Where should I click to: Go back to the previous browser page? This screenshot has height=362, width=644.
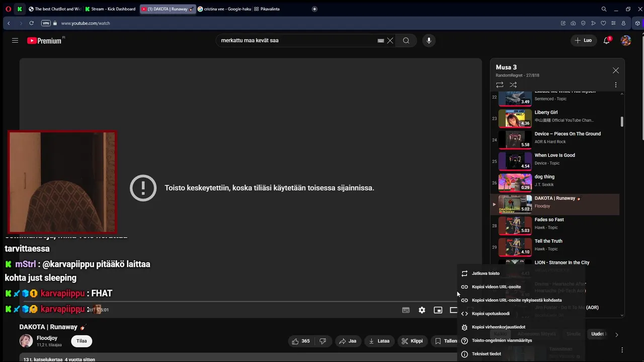coord(9,23)
